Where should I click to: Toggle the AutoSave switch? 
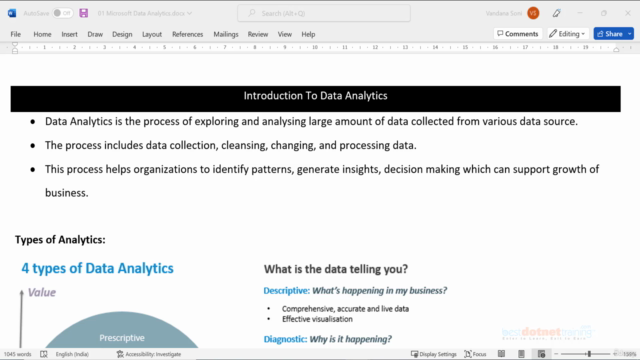click(x=62, y=13)
